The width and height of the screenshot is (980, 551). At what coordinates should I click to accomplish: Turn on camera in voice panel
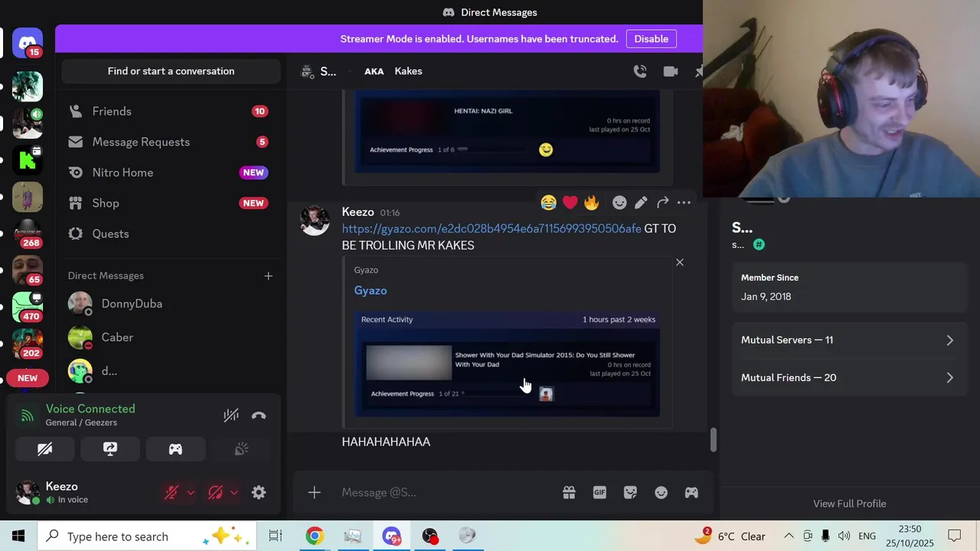coord(44,449)
